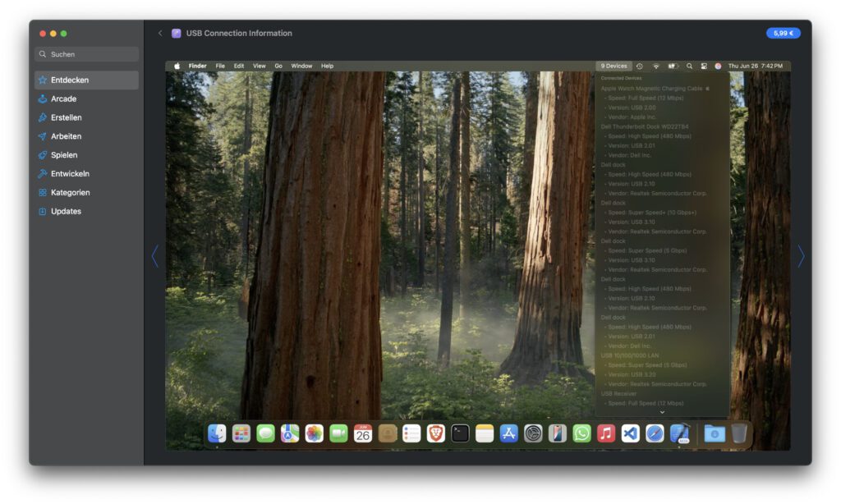Screen dimensions: 841x504
Task: Click into the Suchen search field
Action: [87, 54]
